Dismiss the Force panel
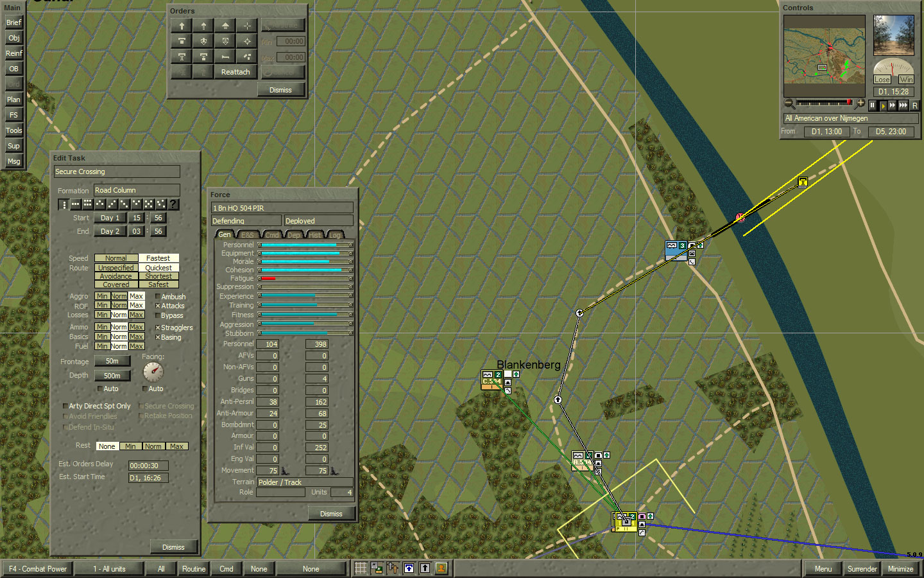 coord(331,514)
